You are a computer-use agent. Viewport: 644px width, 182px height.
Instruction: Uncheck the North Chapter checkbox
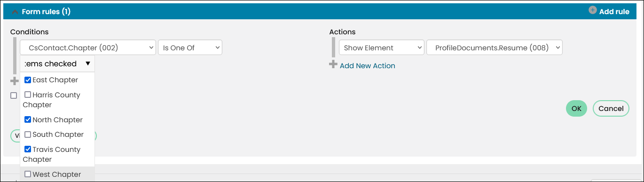(x=28, y=119)
